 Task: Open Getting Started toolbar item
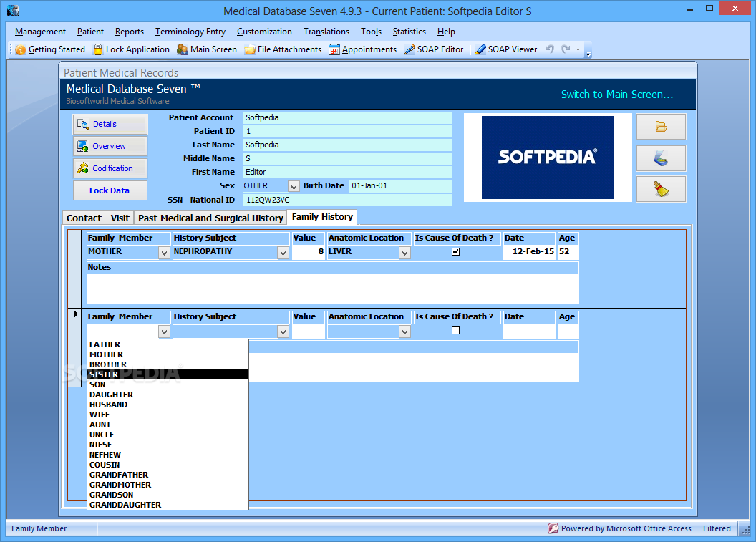coord(50,49)
